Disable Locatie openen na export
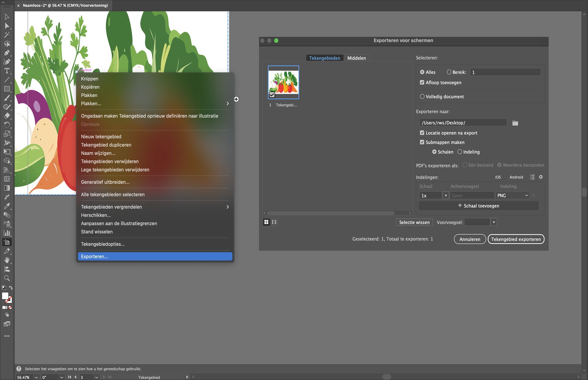588x380 pixels. click(x=422, y=133)
